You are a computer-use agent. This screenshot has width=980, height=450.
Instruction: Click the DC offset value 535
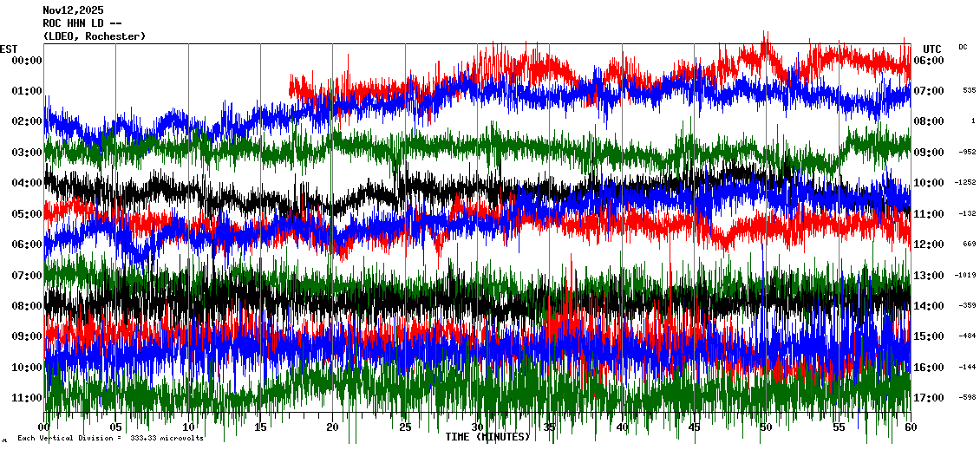[x=969, y=91]
